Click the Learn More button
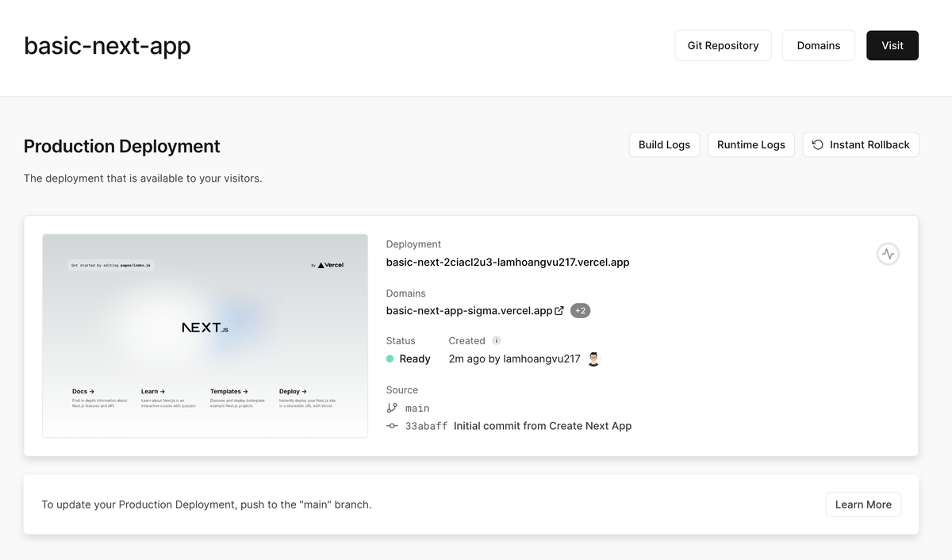Image resolution: width=952 pixels, height=560 pixels. [863, 504]
